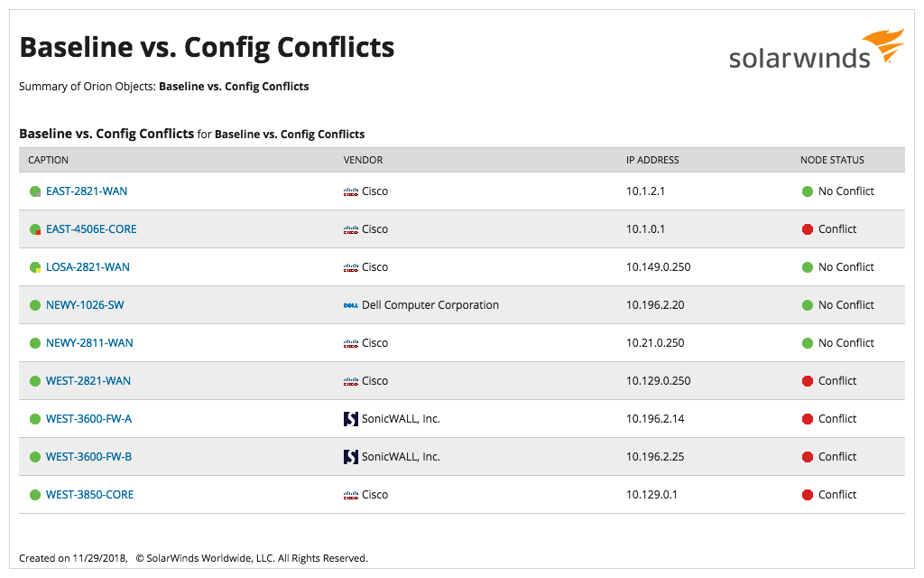Open the WEST-3600-FW-B node link

(x=88, y=457)
